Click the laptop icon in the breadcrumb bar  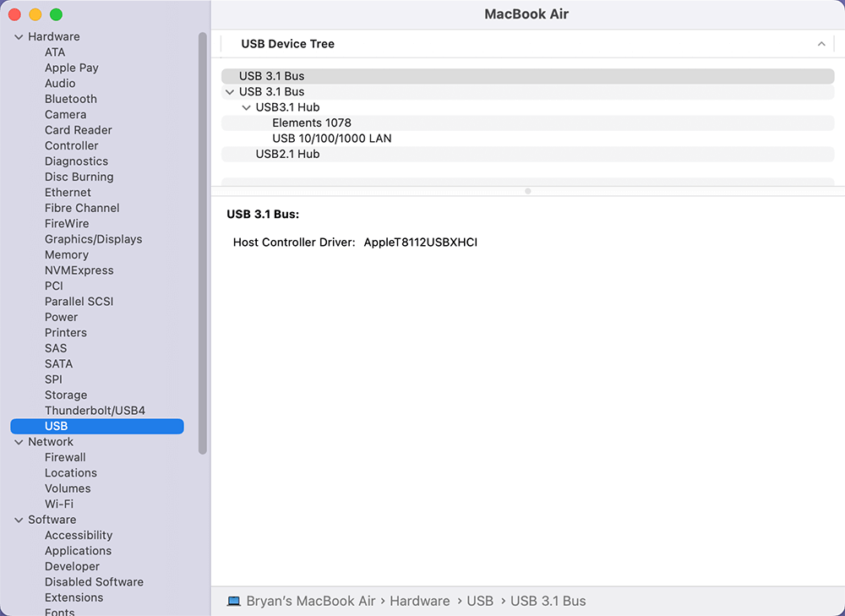tap(232, 601)
